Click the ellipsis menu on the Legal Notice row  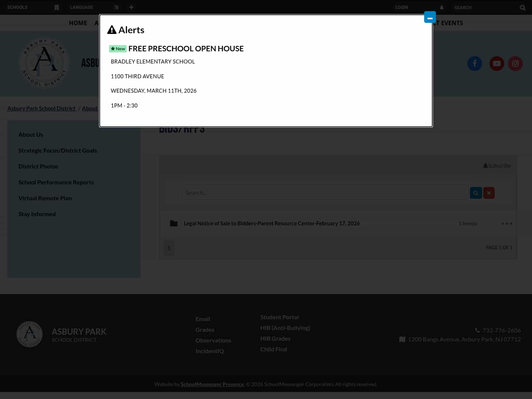[x=507, y=223]
